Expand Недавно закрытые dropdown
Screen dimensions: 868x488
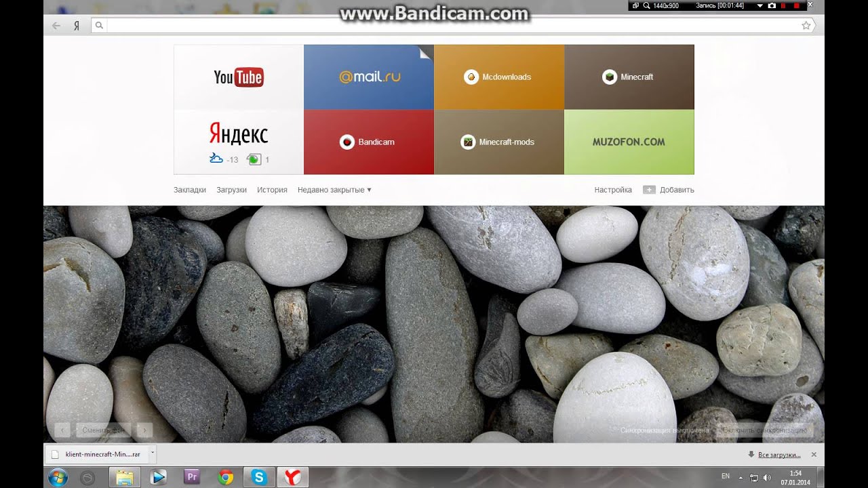334,190
